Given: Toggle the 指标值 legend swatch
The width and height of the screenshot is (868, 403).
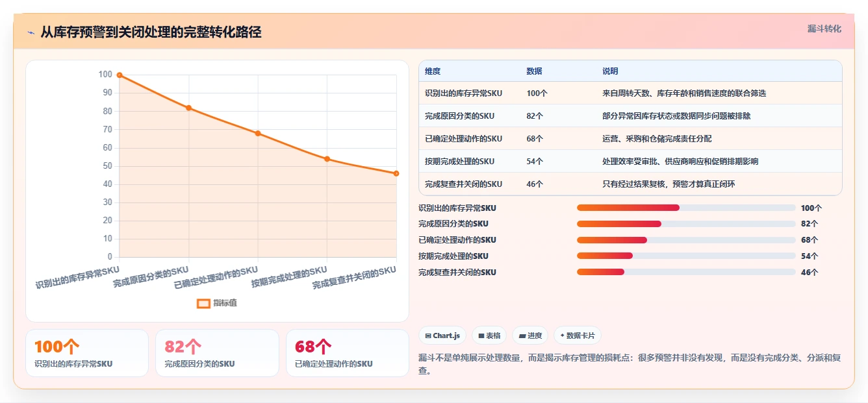Looking at the screenshot, I should (203, 303).
